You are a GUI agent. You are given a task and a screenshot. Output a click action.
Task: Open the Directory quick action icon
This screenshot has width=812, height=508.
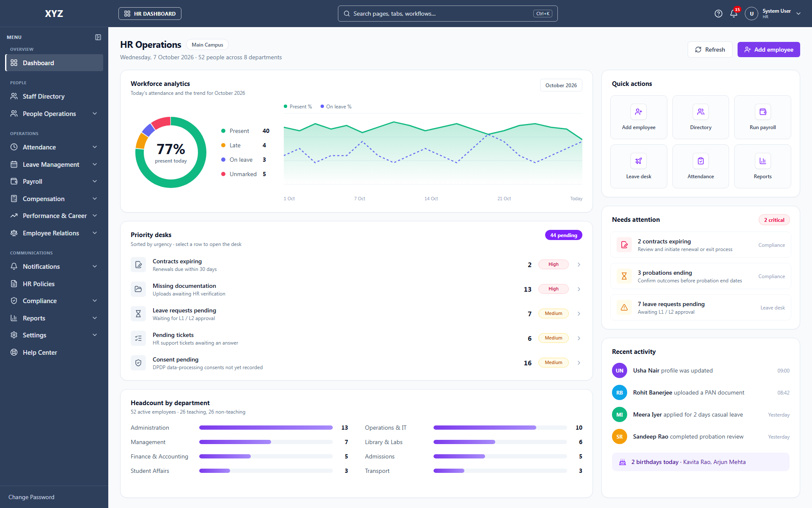point(701,112)
